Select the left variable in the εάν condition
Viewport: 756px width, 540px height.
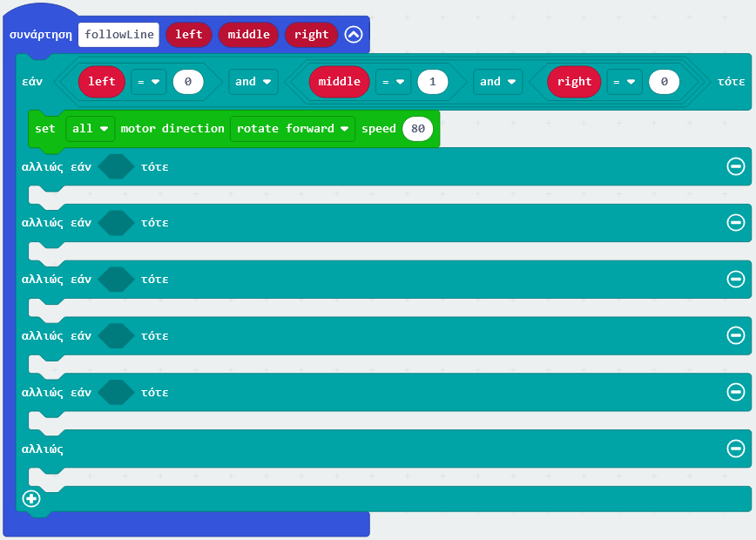coord(102,82)
